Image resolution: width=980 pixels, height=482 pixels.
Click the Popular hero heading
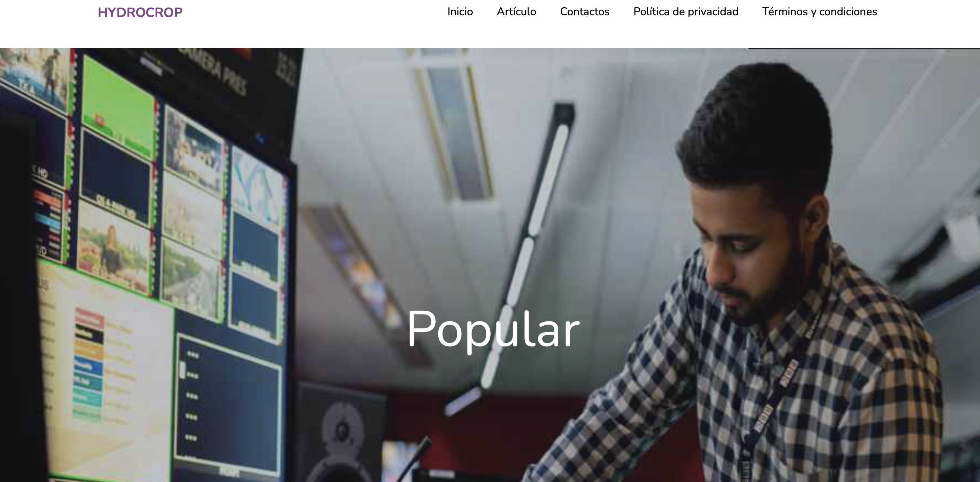[x=493, y=329]
